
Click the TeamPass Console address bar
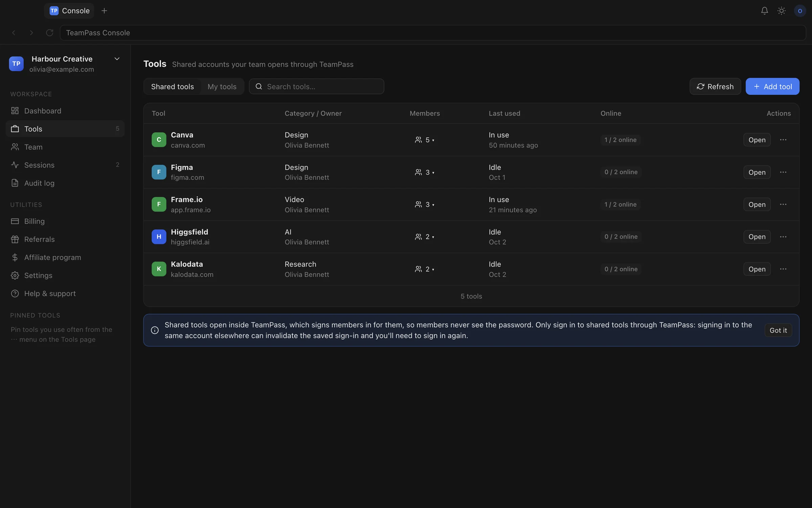433,33
